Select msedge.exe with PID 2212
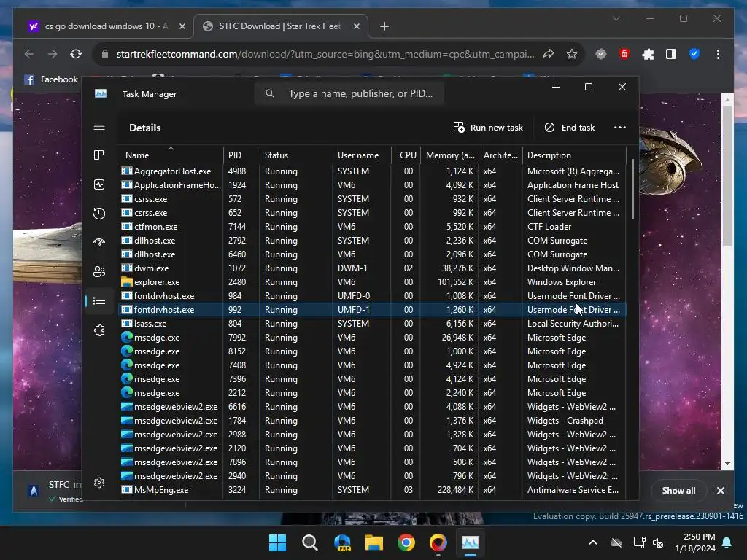 372,393
